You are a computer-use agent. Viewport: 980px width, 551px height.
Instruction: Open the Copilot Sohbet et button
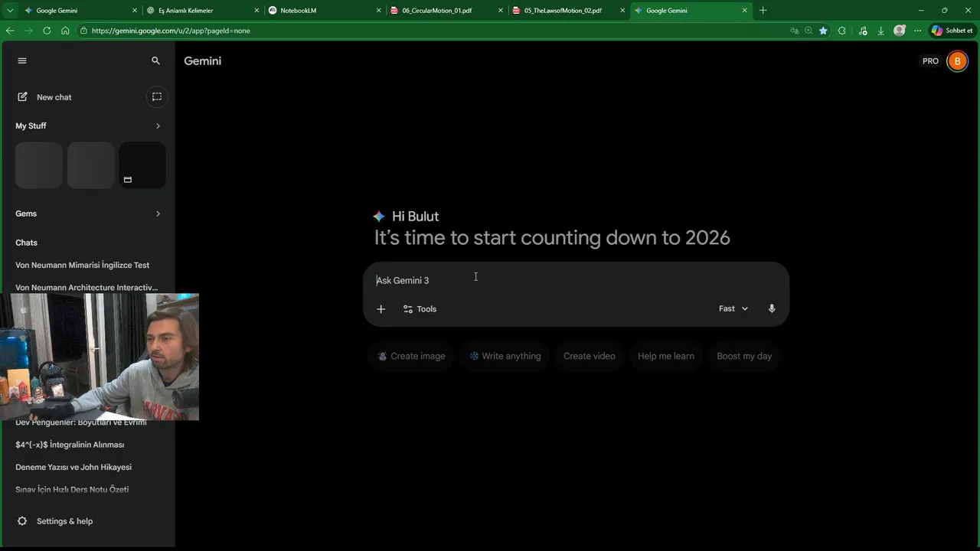(952, 31)
